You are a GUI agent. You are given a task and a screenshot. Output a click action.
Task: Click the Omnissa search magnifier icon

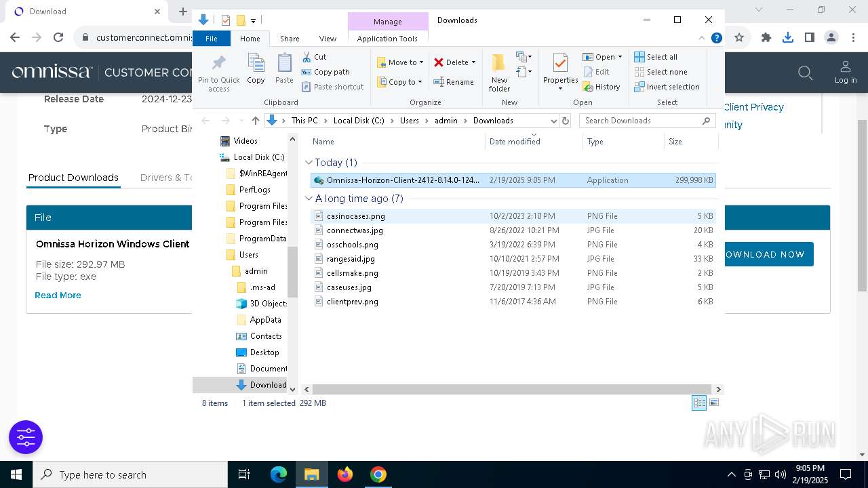click(806, 73)
